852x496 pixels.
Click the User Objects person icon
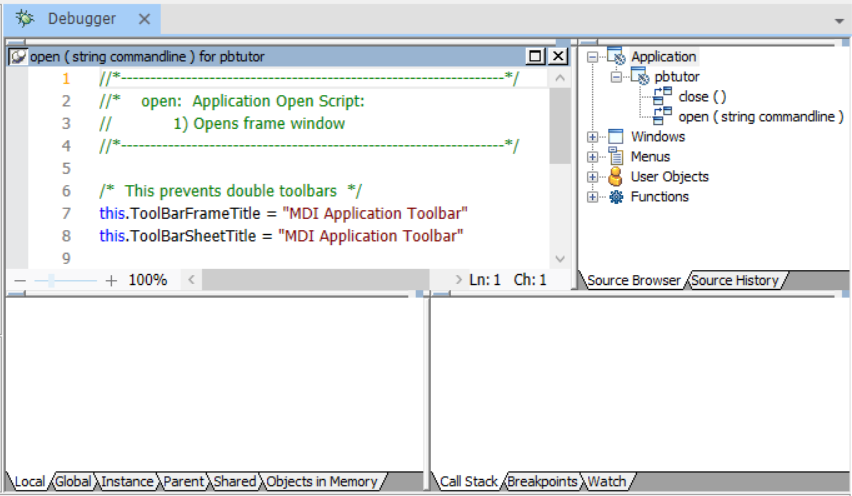(x=616, y=177)
